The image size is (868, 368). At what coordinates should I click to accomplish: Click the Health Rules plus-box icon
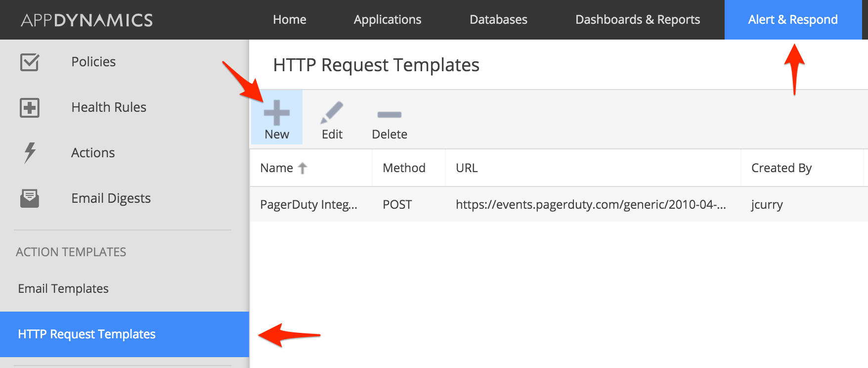tap(30, 108)
